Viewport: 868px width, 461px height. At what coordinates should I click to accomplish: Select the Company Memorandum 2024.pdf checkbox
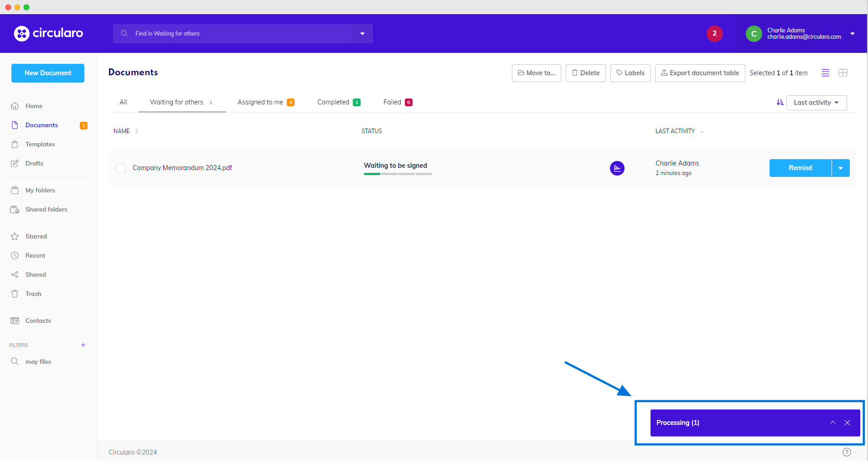click(x=121, y=168)
